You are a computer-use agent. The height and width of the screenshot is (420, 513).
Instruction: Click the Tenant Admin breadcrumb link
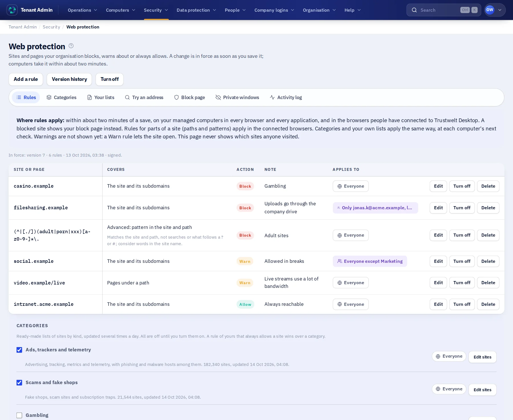[x=23, y=27]
